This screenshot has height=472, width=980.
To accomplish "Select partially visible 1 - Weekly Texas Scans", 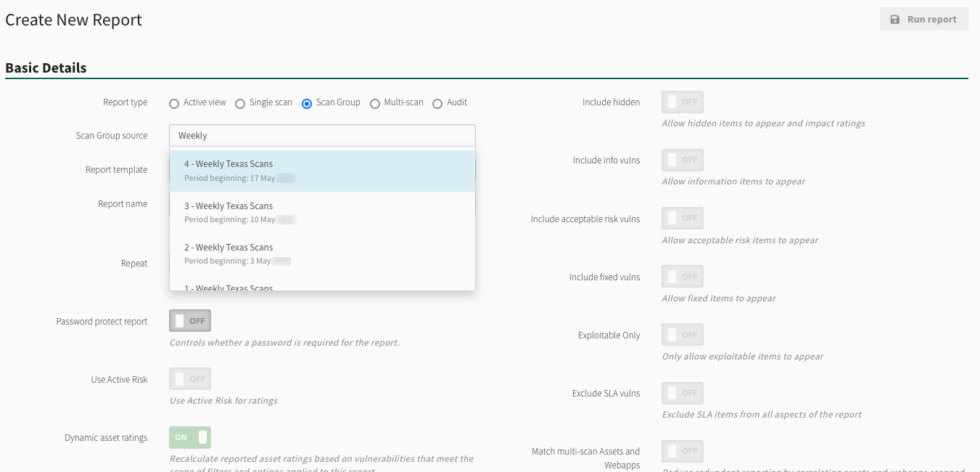I will click(322, 287).
